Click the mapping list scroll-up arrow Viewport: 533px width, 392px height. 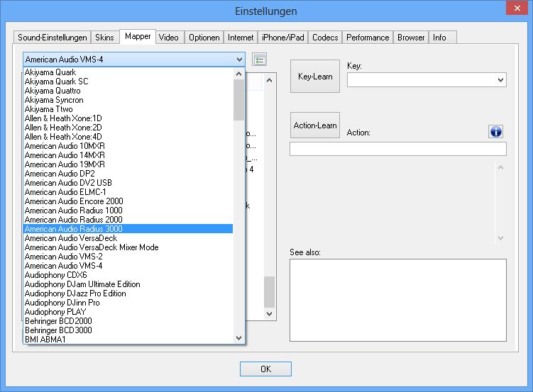(269, 80)
